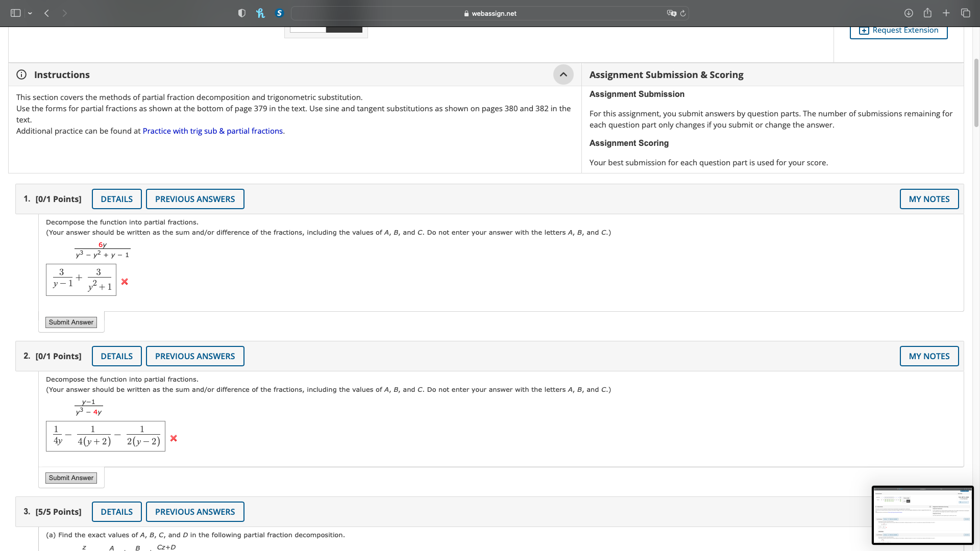The height and width of the screenshot is (551, 980).
Task: Click the screenshot preview thumbnail
Action: coord(922,515)
